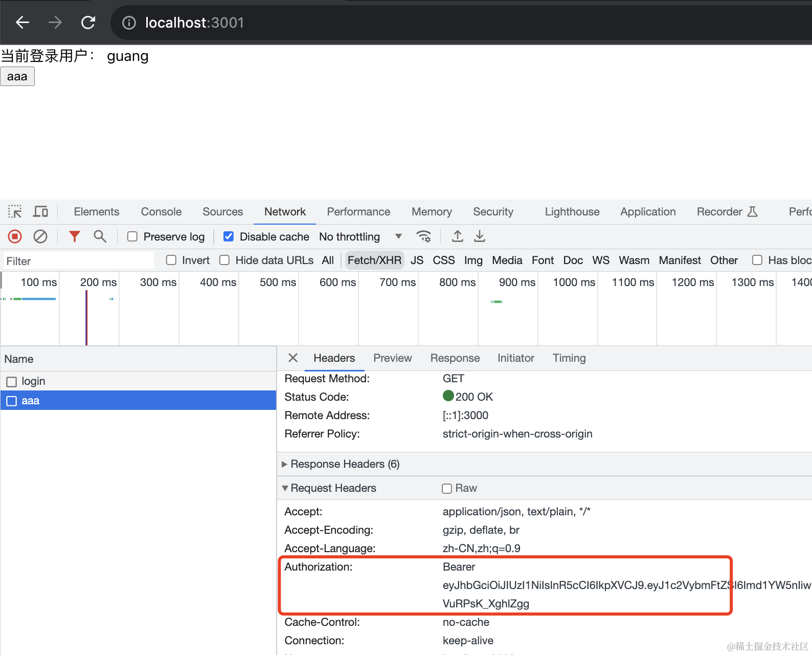This screenshot has width=812, height=655.
Task: Click the stop recording network log icon
Action: [15, 236]
